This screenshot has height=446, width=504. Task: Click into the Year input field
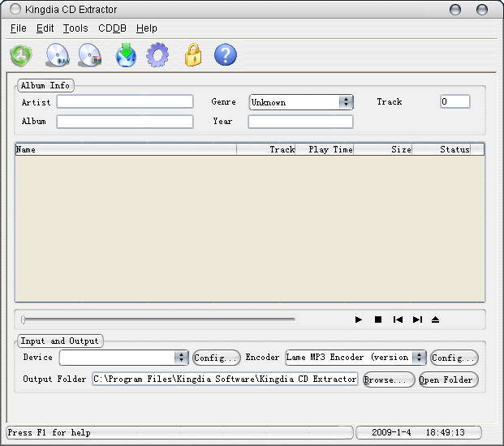pos(300,122)
